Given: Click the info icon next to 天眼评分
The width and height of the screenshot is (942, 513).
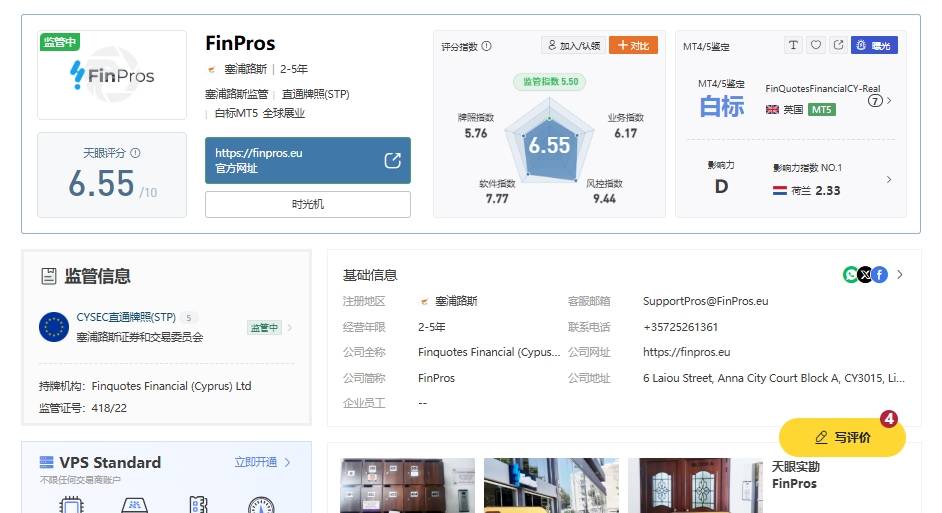Looking at the screenshot, I should [x=135, y=153].
